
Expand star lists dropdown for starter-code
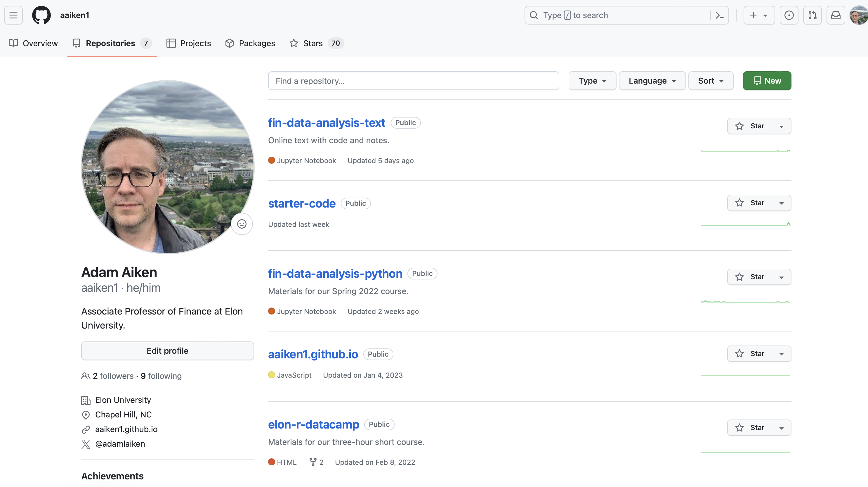pyautogui.click(x=781, y=203)
